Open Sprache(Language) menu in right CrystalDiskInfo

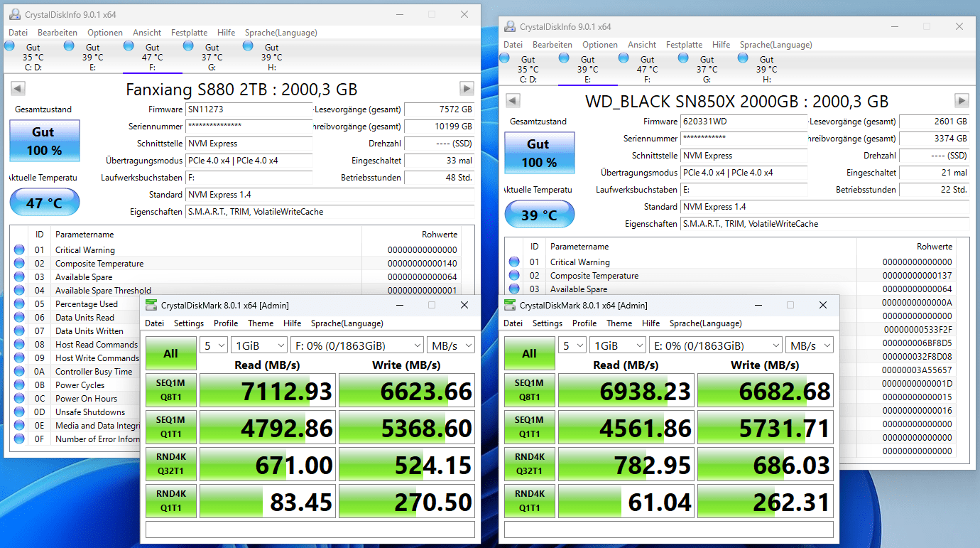point(776,45)
